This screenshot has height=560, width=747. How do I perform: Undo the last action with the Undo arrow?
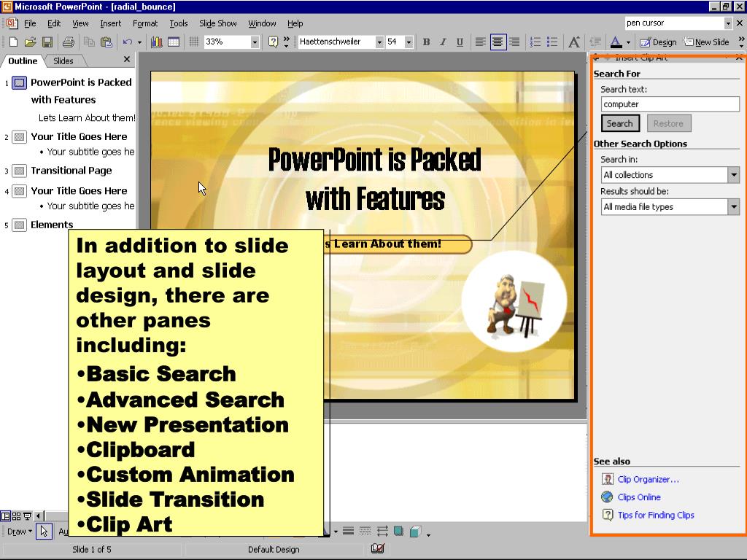click(127, 42)
